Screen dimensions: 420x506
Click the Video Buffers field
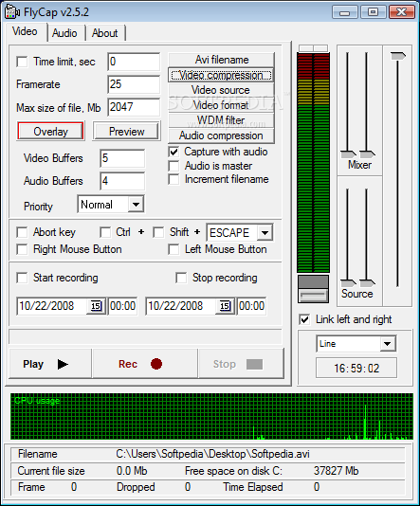pyautogui.click(x=122, y=158)
